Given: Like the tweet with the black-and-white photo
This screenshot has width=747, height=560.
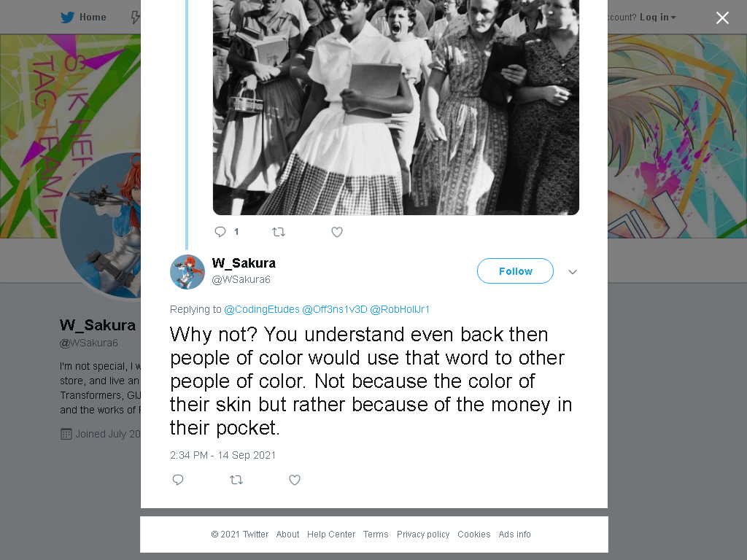Looking at the screenshot, I should pos(337,232).
